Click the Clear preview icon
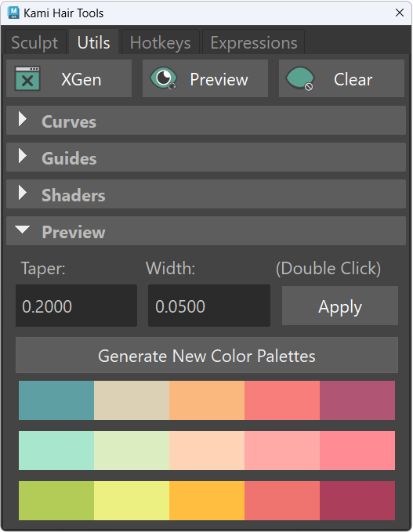413x532 pixels. tap(300, 78)
